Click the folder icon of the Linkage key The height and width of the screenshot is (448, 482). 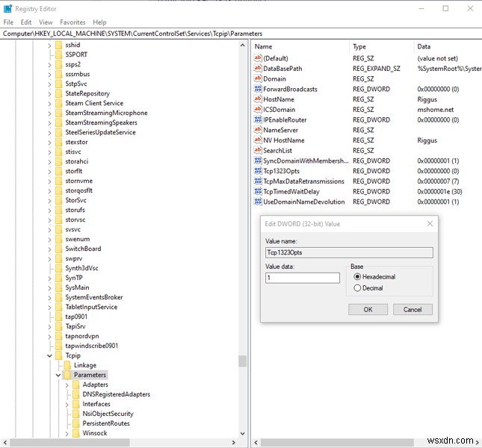[x=67, y=365]
